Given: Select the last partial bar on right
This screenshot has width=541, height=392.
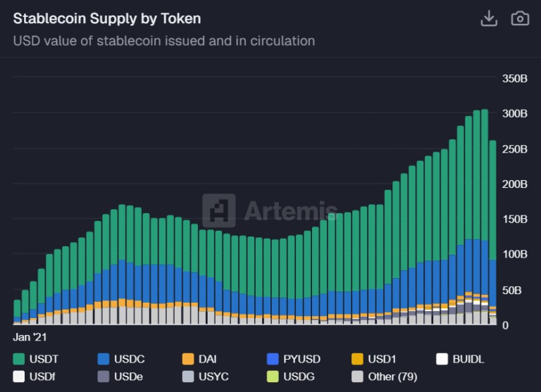Looking at the screenshot, I should [x=492, y=232].
